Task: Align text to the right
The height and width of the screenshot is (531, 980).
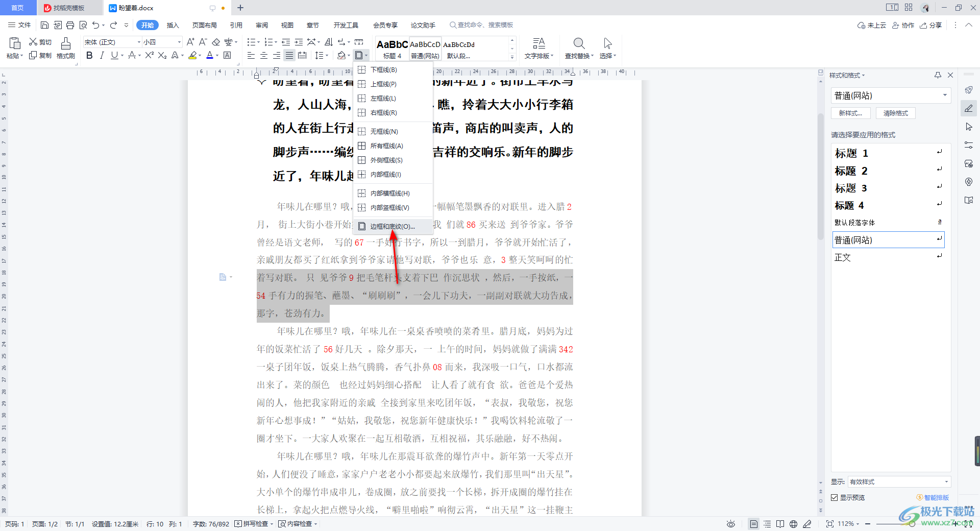Action: click(277, 55)
